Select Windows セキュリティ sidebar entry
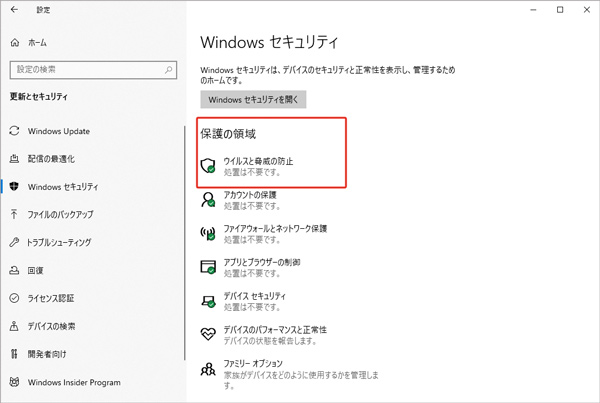Image resolution: width=600 pixels, height=403 pixels. click(63, 186)
